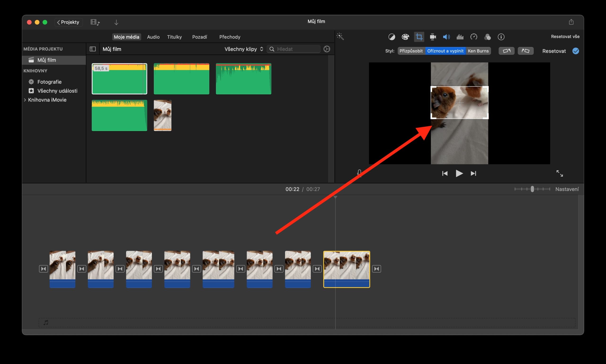606x364 pixels.
Task: Open the Přechody transitions tab
Action: click(x=229, y=37)
